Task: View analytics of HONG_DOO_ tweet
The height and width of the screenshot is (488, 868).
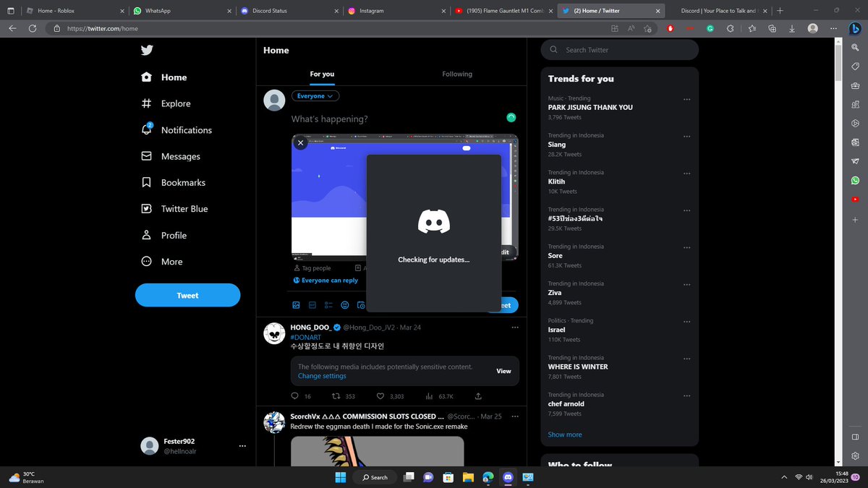Action: [x=429, y=396]
